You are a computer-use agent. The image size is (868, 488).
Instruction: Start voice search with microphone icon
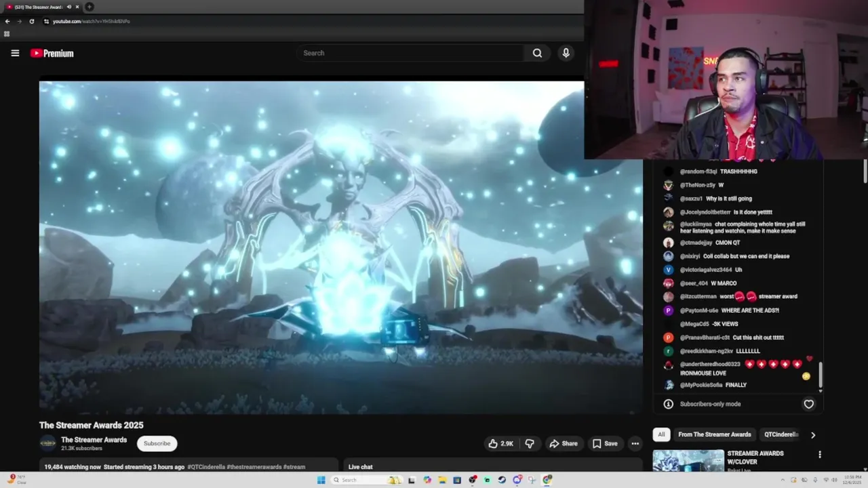click(x=566, y=53)
